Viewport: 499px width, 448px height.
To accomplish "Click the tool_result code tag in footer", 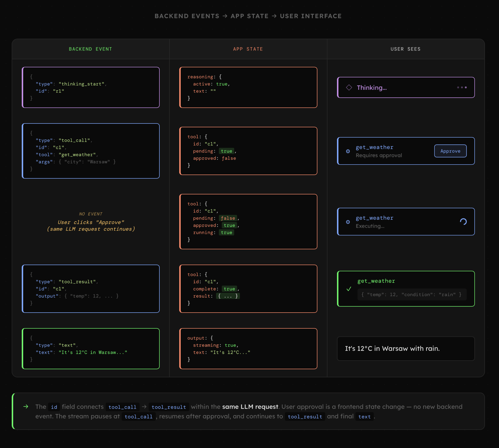I will (x=169, y=407).
